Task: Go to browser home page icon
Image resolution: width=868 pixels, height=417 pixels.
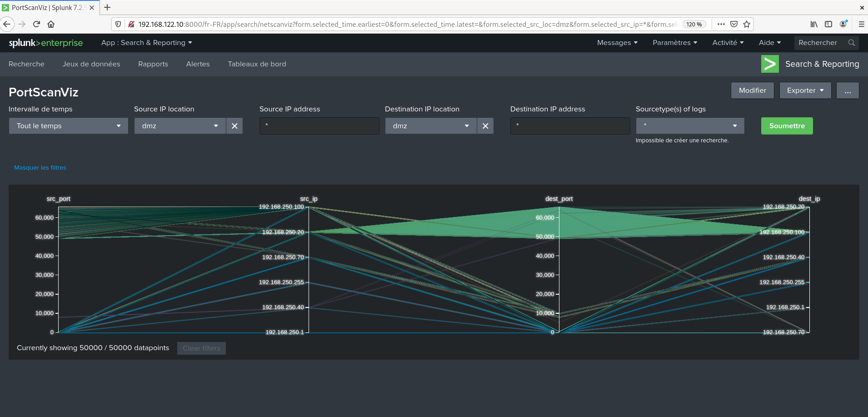Action: (51, 24)
